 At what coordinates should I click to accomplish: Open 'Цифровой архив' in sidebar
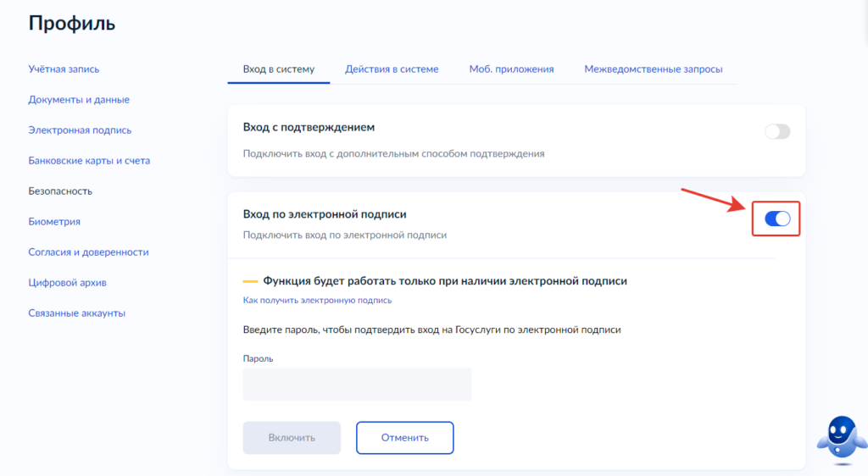(67, 282)
